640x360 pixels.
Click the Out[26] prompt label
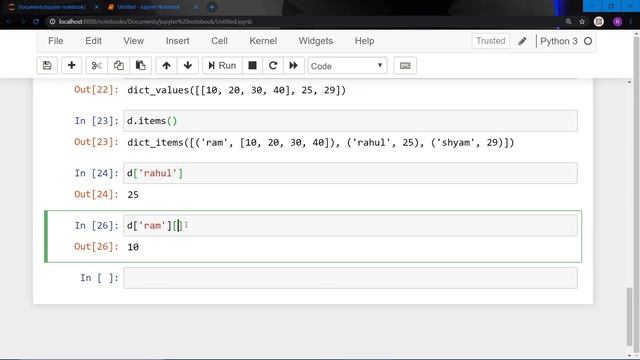click(96, 247)
